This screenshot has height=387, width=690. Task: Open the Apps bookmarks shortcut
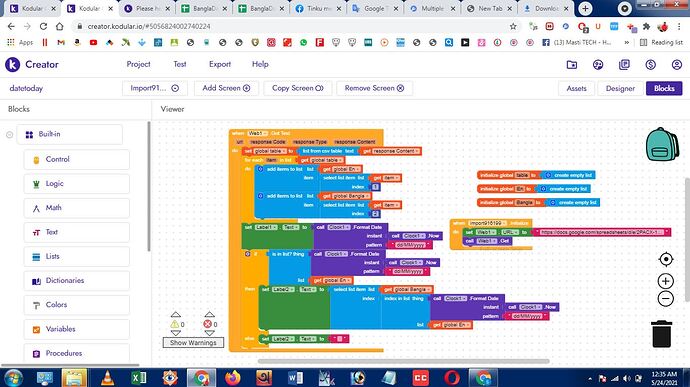coord(20,42)
